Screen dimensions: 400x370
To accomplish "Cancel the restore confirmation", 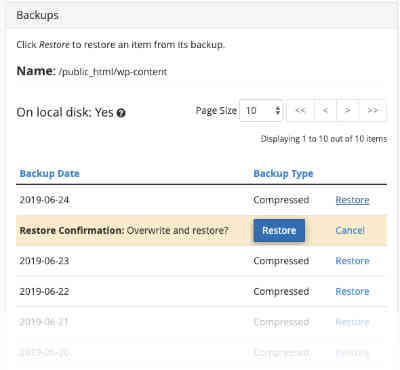I will click(x=350, y=230).
